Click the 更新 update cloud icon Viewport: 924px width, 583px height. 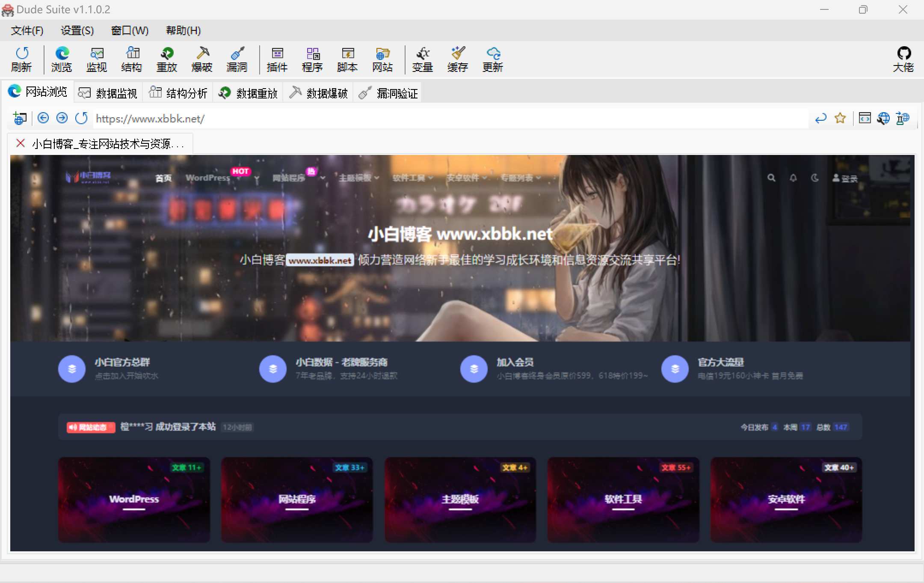click(x=493, y=59)
